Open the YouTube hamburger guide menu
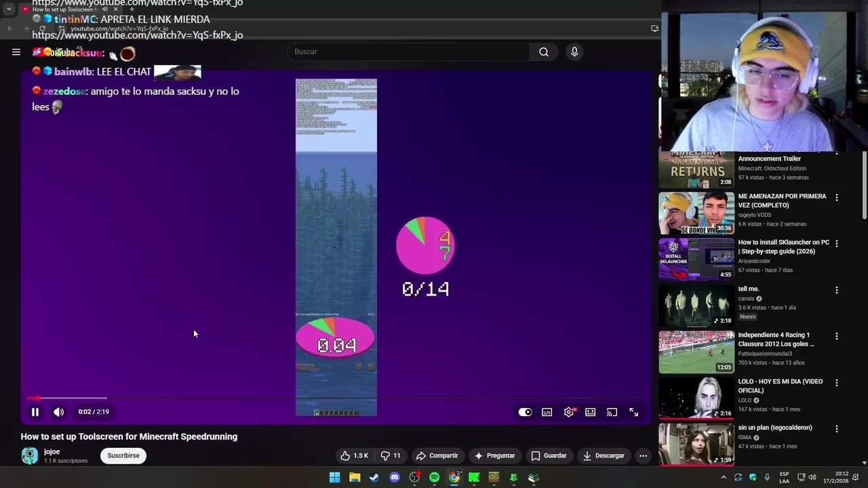Viewport: 868px width, 488px height. 16,52
